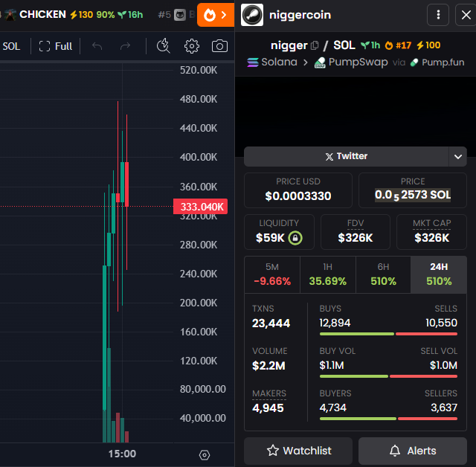This screenshot has width=476, height=467.
Task: Click the lightning 100 boost badge
Action: (428, 45)
